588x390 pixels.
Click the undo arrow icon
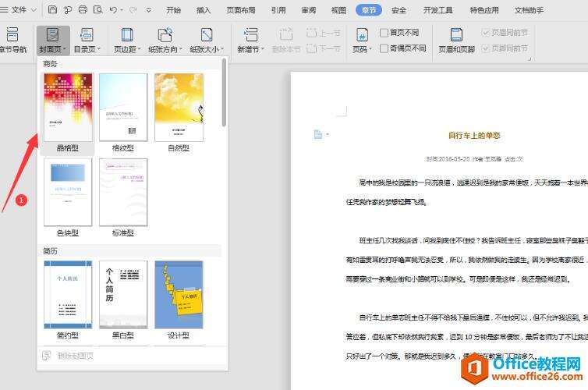point(114,10)
